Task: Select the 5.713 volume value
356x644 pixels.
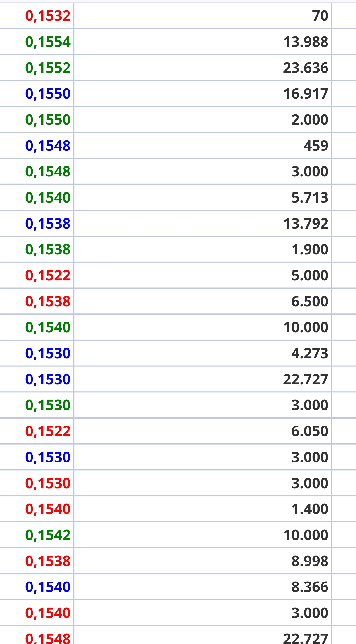Action: [x=310, y=197]
